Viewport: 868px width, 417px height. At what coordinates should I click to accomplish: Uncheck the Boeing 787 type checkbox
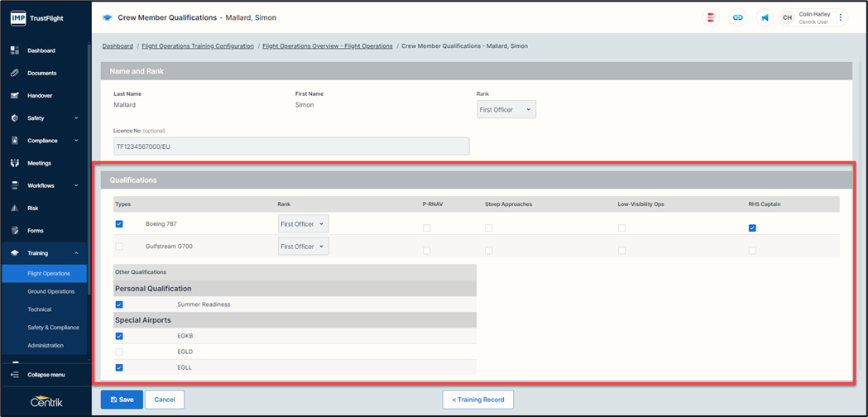tap(119, 223)
